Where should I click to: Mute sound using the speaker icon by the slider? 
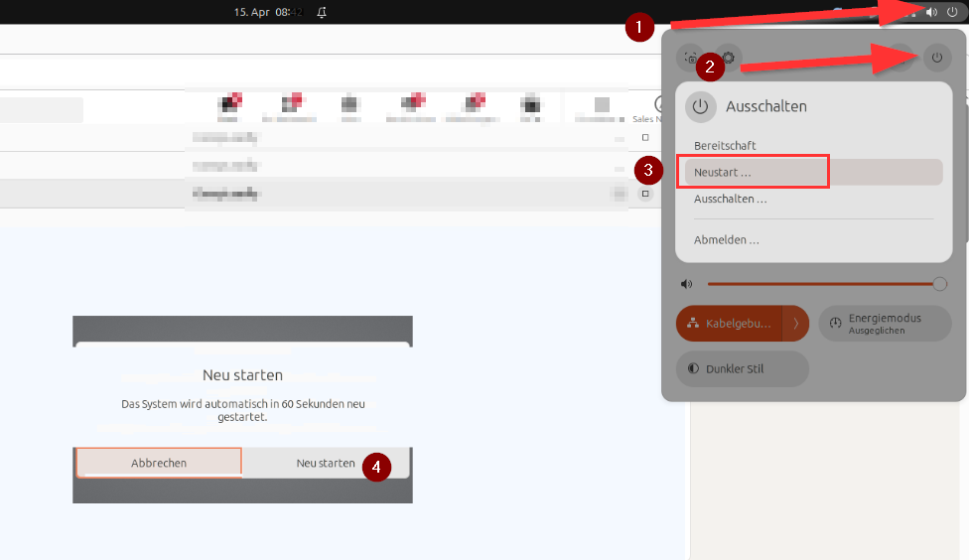(x=686, y=284)
